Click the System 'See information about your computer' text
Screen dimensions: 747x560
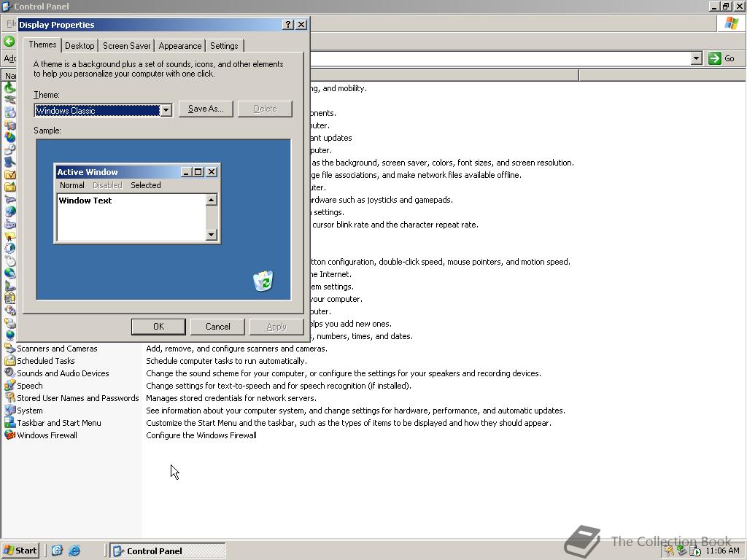pyautogui.click(x=355, y=411)
